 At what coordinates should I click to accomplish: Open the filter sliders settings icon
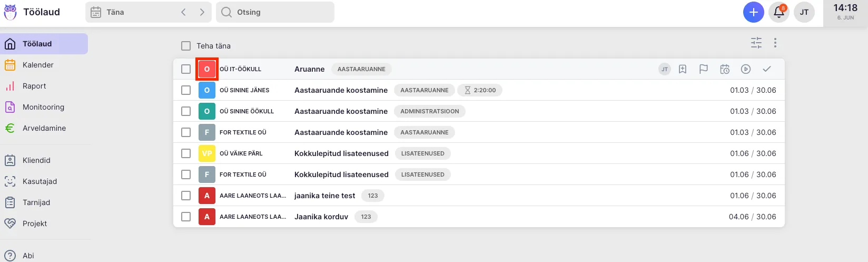coord(756,43)
